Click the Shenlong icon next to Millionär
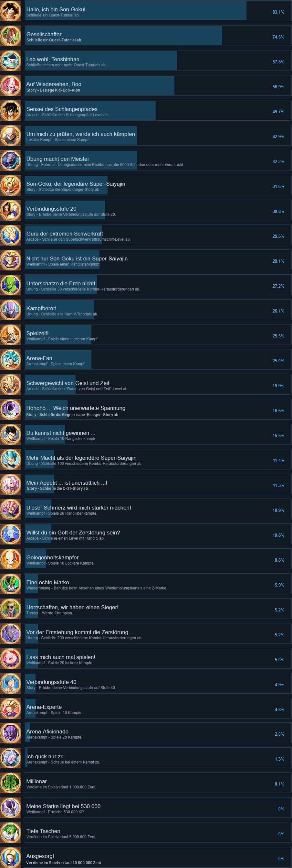 [10, 784]
